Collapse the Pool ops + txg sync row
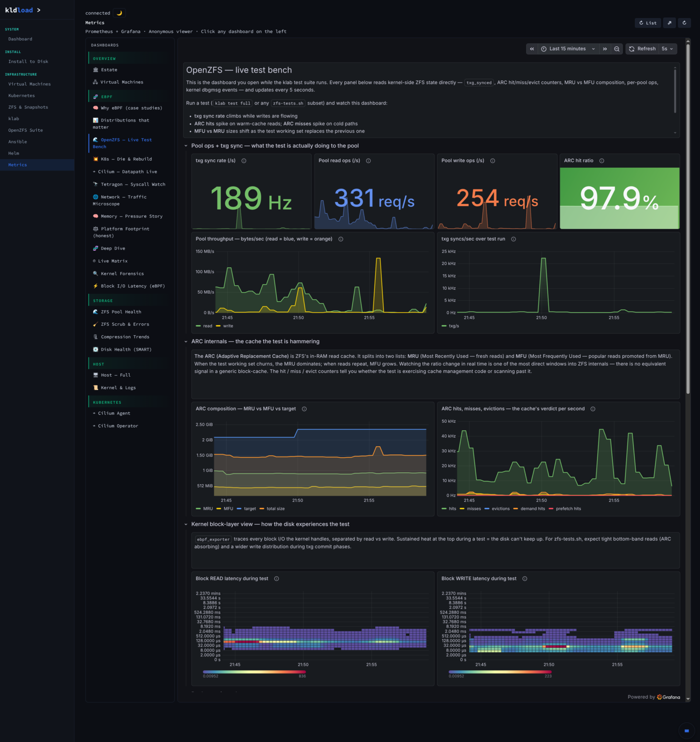This screenshot has height=742, width=700. [186, 146]
